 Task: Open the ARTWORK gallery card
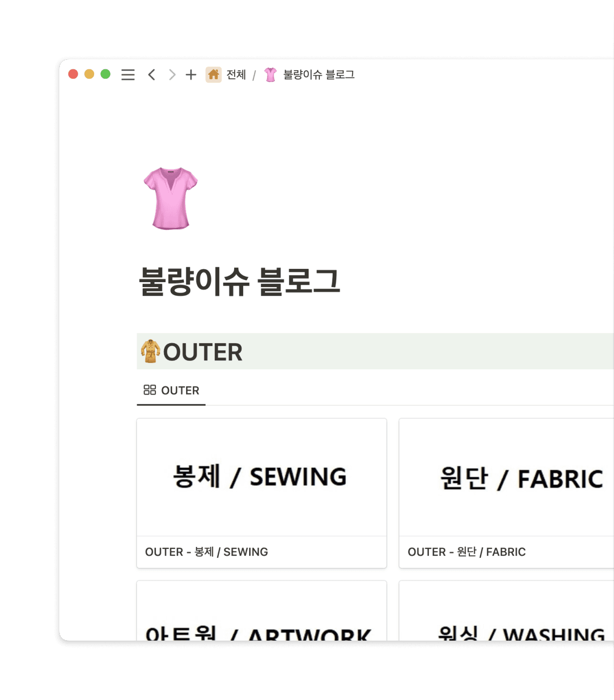[x=261, y=611]
